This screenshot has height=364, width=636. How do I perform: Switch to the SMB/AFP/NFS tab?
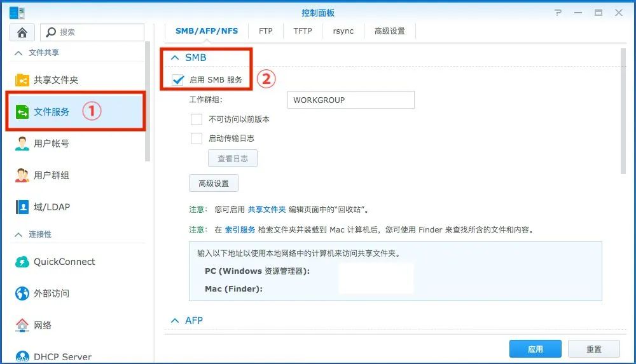[207, 30]
